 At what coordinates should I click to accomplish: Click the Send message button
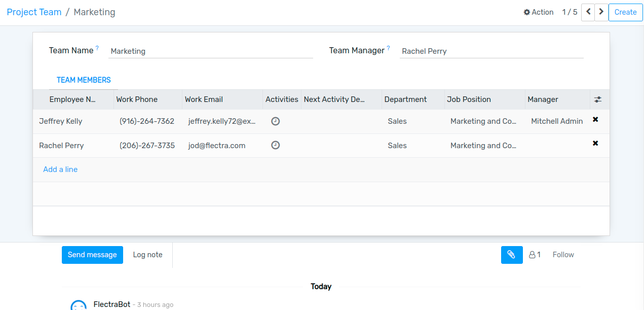(x=92, y=255)
